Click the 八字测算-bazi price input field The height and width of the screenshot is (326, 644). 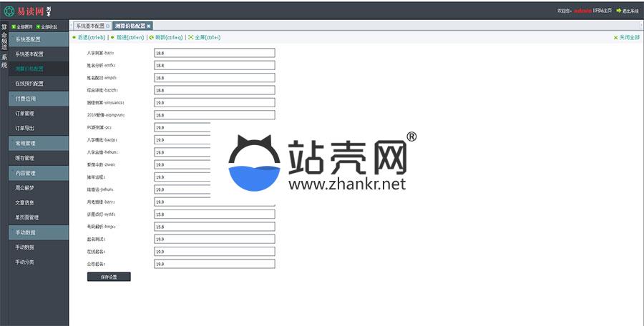[x=214, y=53]
